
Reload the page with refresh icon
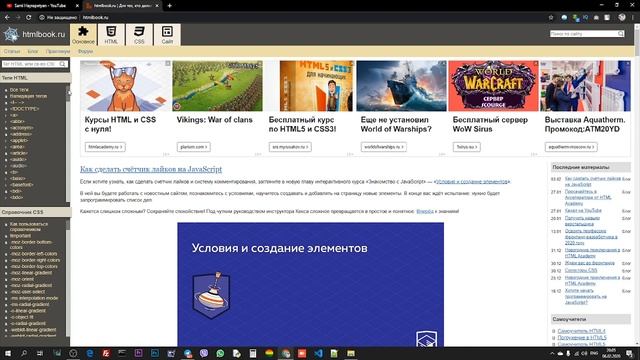[29, 17]
